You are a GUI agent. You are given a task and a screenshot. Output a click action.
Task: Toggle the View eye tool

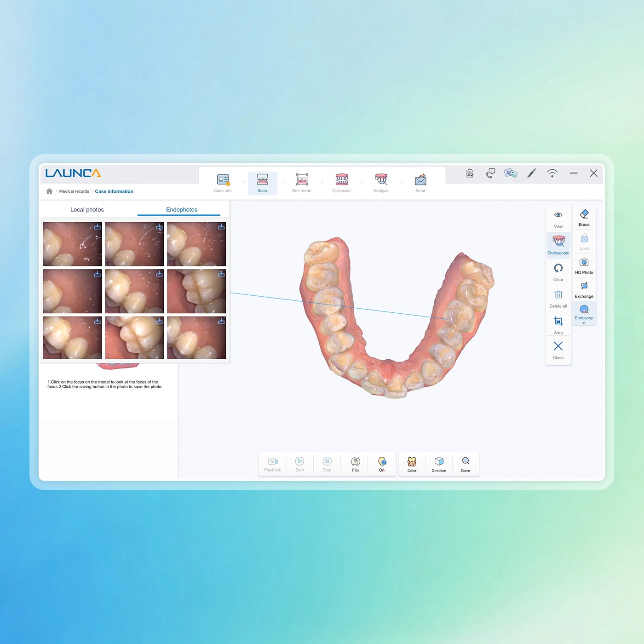(558, 219)
